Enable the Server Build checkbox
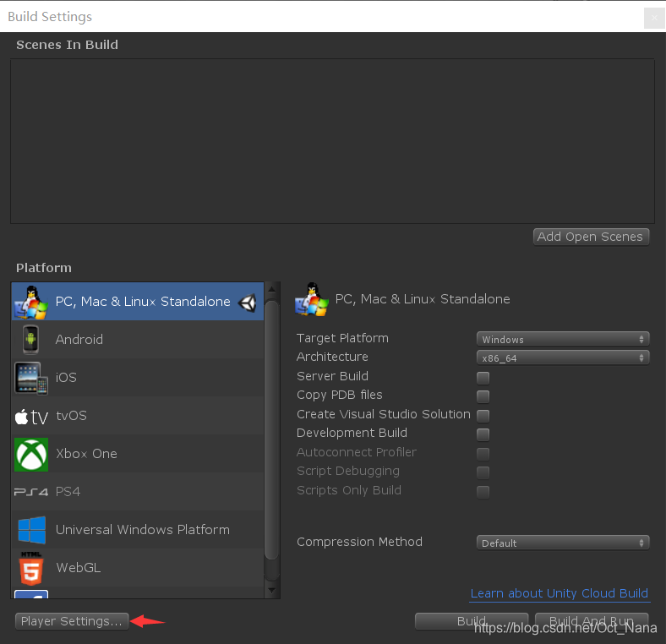 483,377
